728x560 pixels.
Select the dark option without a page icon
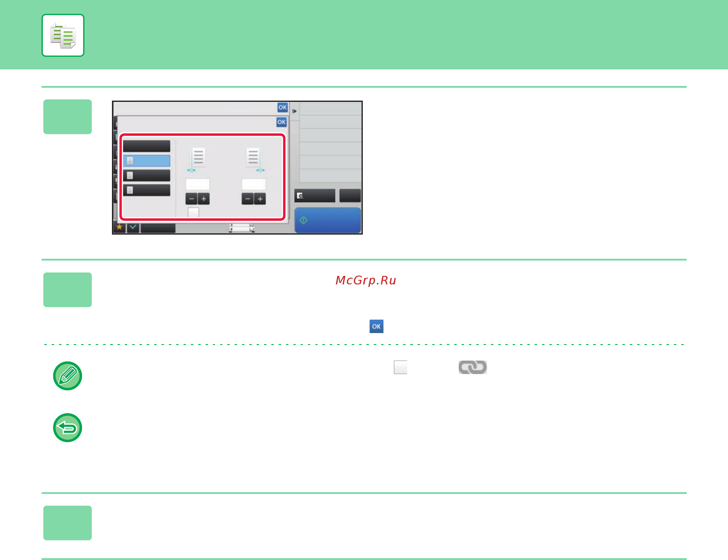pyautogui.click(x=147, y=146)
